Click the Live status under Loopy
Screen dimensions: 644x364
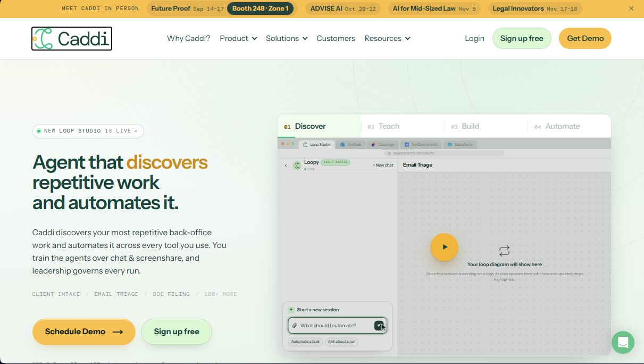click(310, 169)
